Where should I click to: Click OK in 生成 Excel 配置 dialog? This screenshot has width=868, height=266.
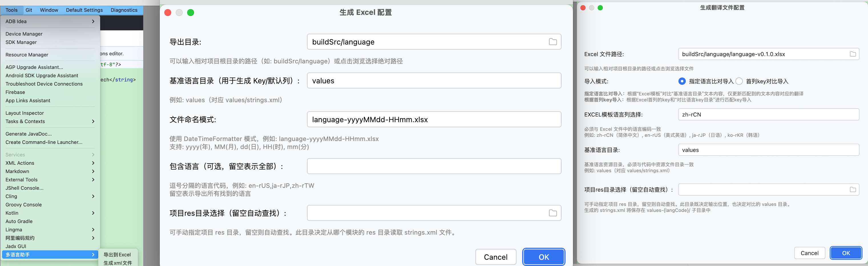pyautogui.click(x=544, y=257)
